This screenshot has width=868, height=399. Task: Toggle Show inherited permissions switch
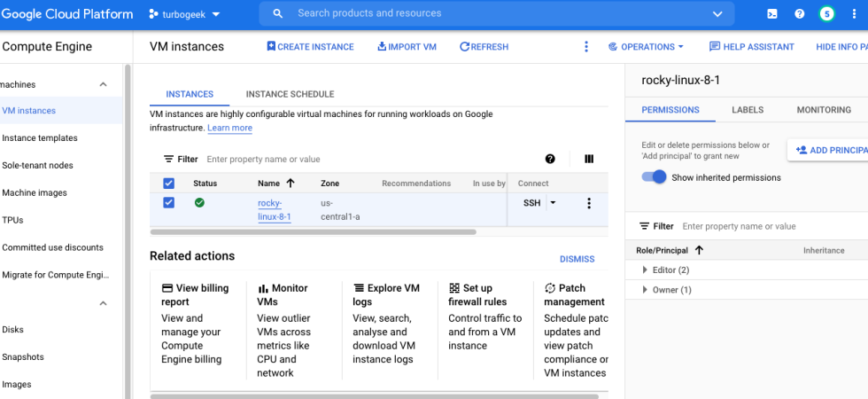click(654, 177)
